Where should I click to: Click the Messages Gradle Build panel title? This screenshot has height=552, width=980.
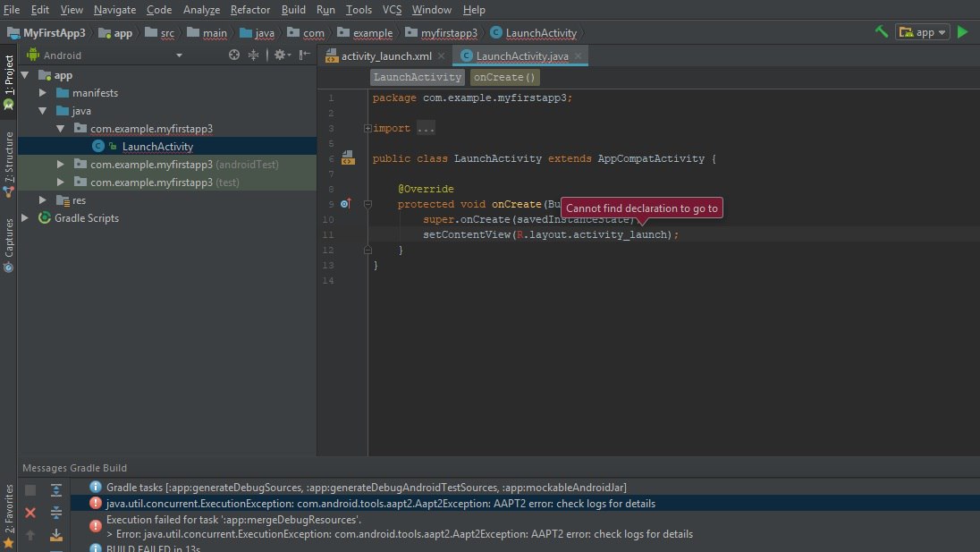coord(74,468)
